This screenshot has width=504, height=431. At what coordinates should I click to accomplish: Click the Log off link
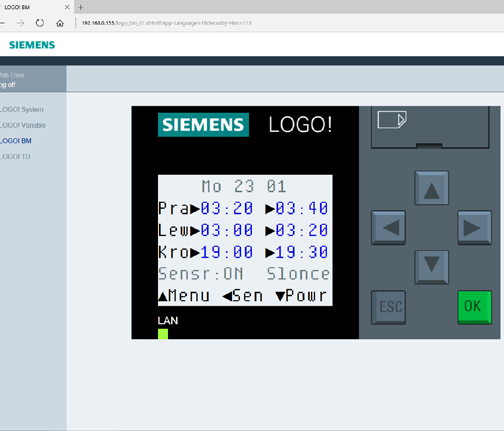8,85
